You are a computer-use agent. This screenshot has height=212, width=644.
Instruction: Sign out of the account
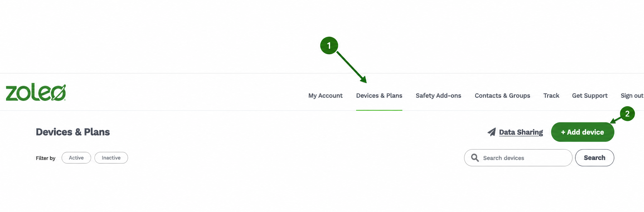(632, 95)
